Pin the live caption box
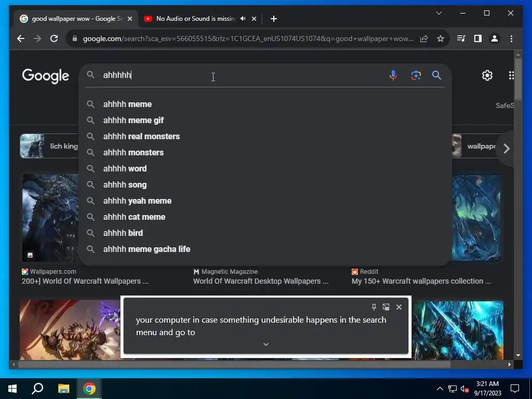Image resolution: width=532 pixels, height=399 pixels. click(x=374, y=307)
